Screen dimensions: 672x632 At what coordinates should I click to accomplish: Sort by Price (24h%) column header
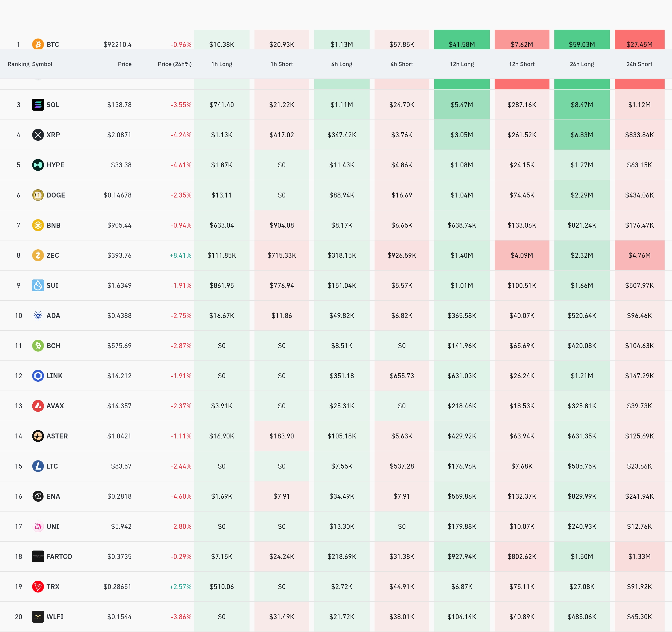(x=174, y=64)
